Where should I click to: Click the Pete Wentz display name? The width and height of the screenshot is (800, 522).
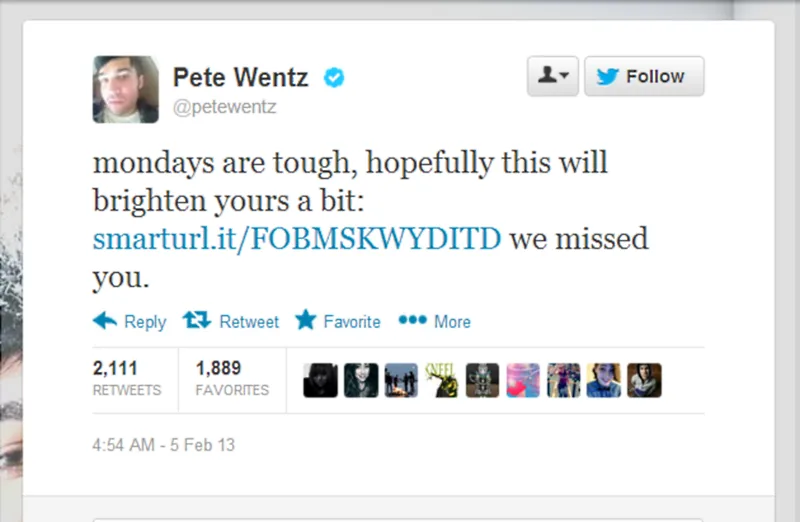[241, 77]
